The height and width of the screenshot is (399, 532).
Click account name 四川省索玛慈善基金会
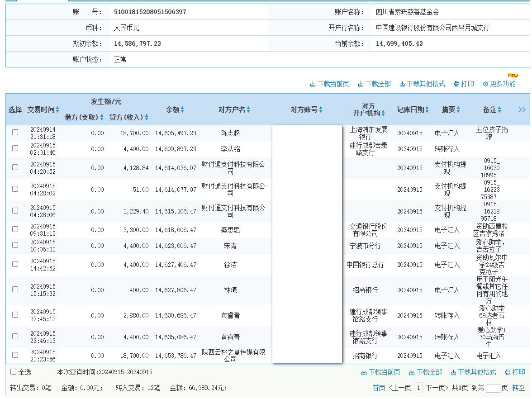[407, 12]
